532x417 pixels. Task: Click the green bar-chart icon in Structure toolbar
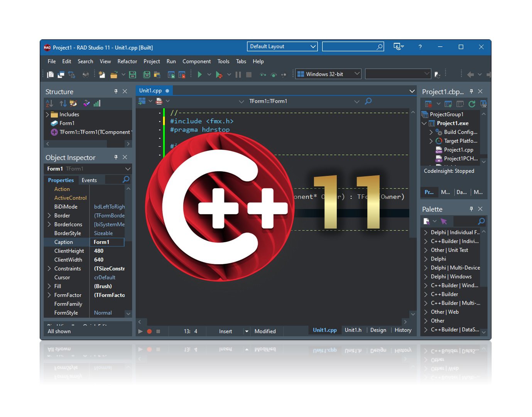(x=97, y=103)
